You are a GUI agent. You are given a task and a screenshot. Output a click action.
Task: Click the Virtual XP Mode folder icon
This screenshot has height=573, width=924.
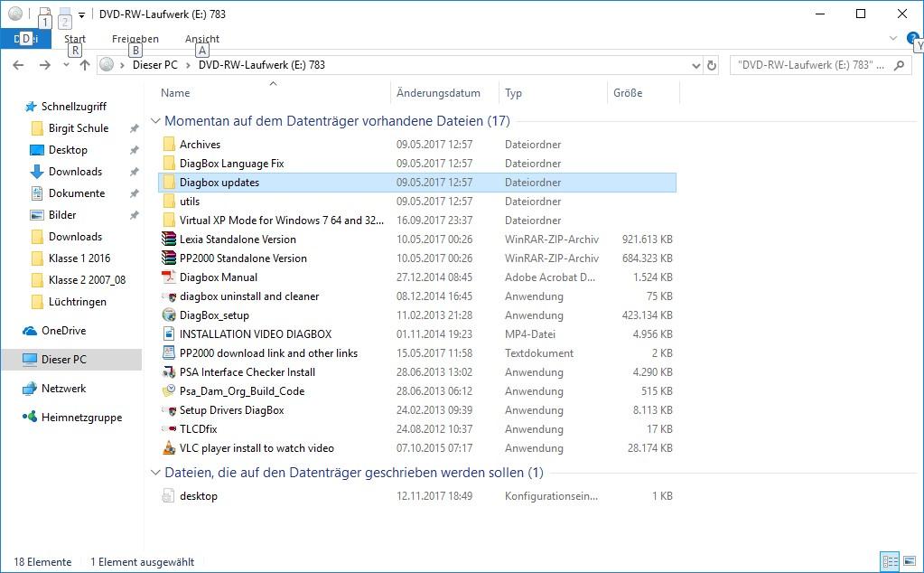point(169,220)
